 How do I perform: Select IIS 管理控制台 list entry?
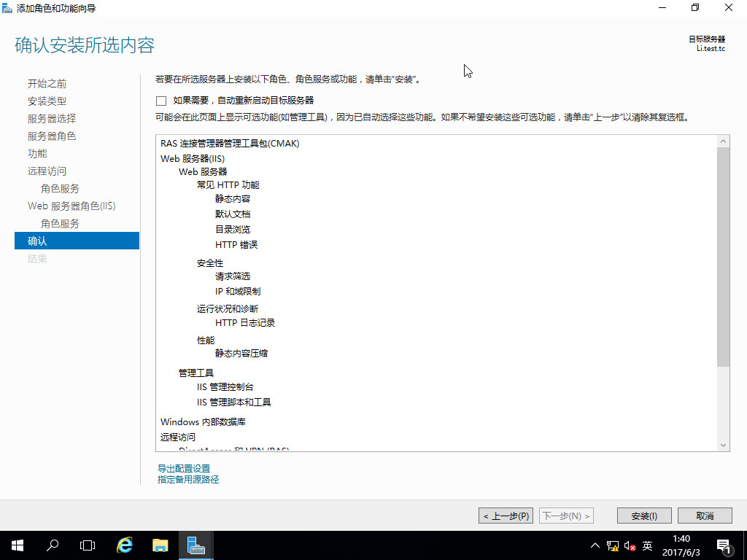[x=225, y=387]
